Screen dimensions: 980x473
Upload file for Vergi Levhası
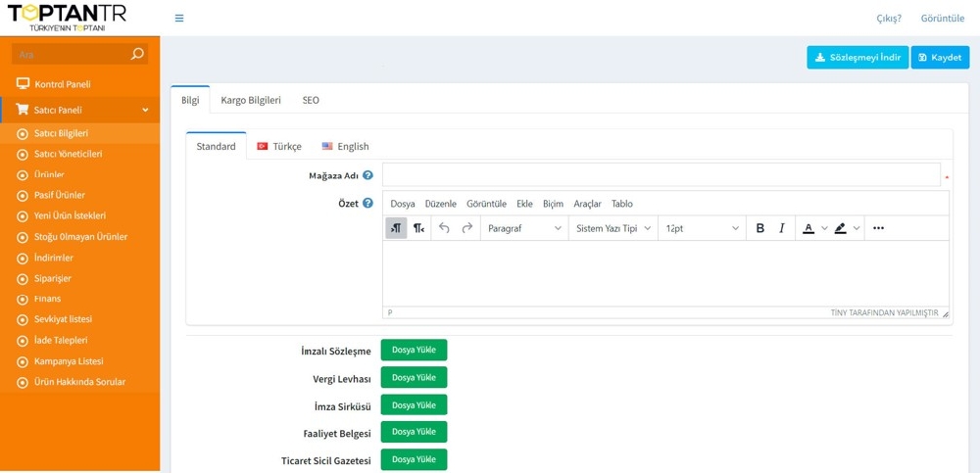pyautogui.click(x=414, y=378)
